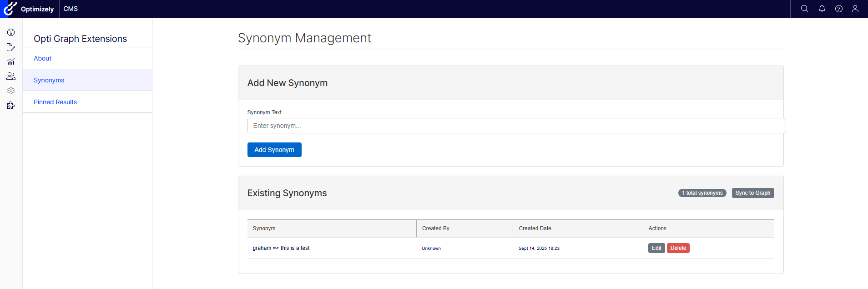This screenshot has height=289, width=868.
Task: Edit the graham synonym entry
Action: 656,248
